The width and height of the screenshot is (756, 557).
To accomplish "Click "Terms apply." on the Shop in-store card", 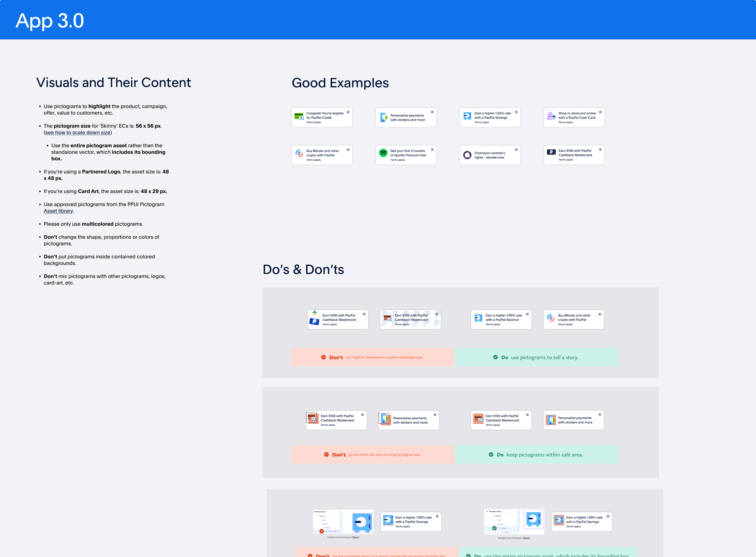I will coord(566,122).
